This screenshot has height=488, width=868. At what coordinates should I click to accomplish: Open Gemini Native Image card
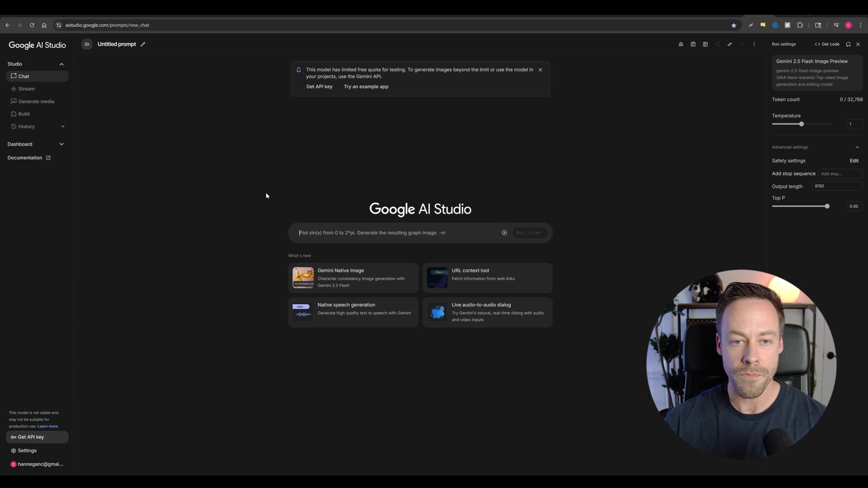coord(353,278)
